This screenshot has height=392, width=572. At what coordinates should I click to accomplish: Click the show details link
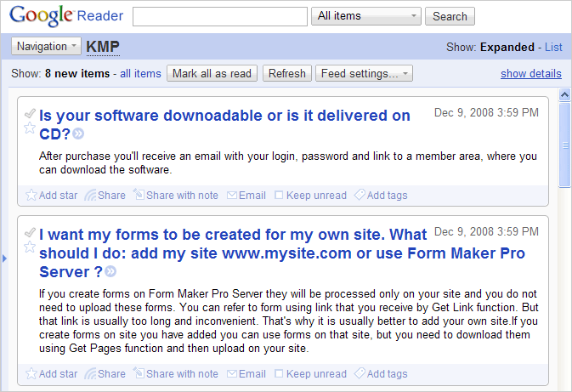(x=530, y=73)
